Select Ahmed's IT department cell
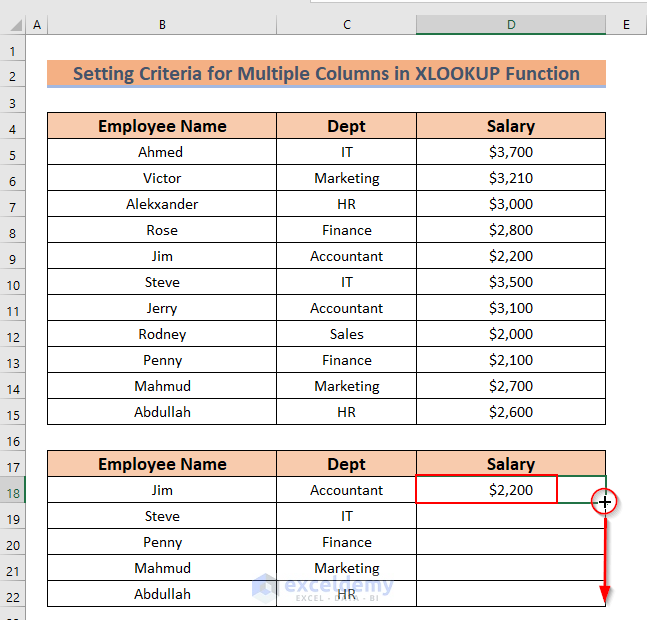647x620 pixels. (347, 152)
